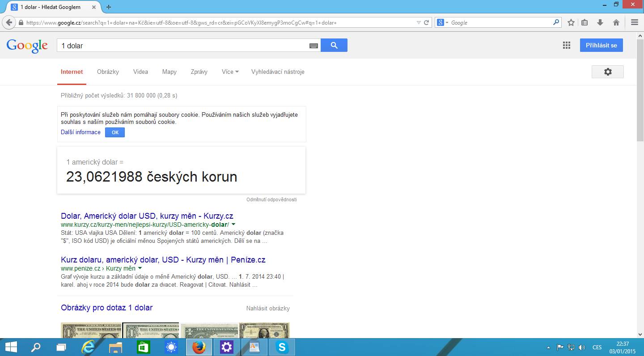Click the fourth dollar bill thumbnail

(x=264, y=330)
